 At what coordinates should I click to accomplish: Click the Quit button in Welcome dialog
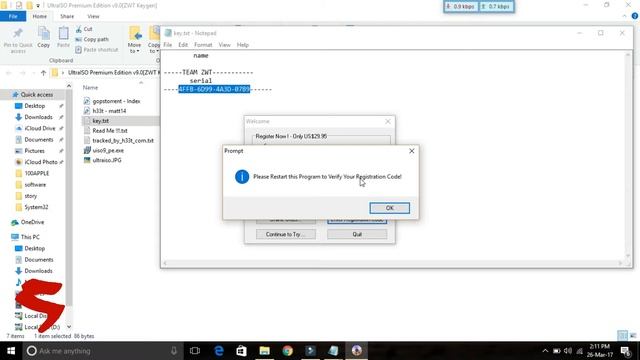click(x=357, y=234)
